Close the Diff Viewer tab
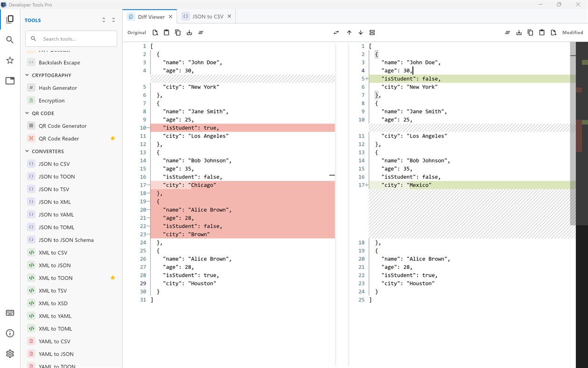The width and height of the screenshot is (588, 368). pos(170,16)
